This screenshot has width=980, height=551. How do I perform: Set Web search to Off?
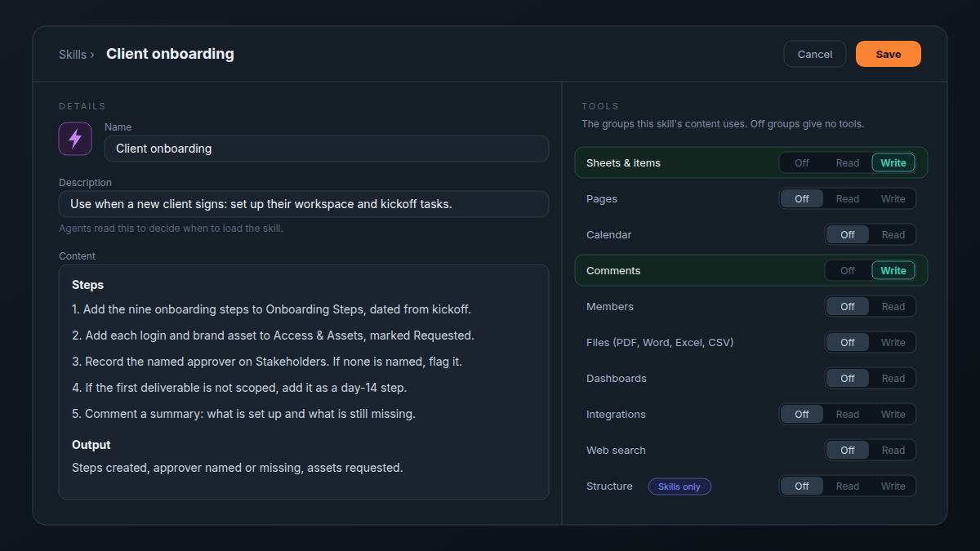pos(848,450)
